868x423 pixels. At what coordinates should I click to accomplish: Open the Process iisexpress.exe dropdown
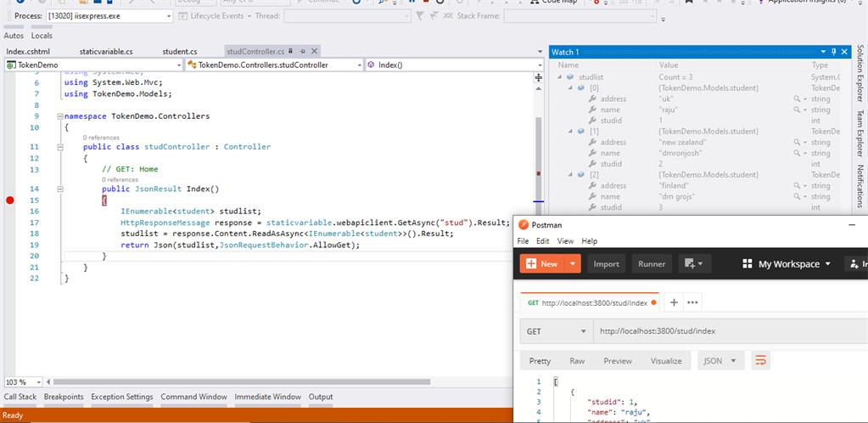coord(170,16)
